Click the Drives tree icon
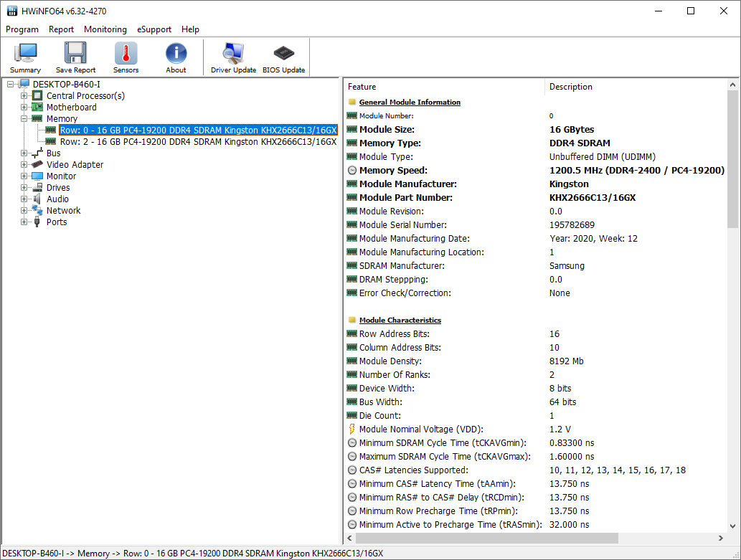741x560 pixels. point(37,188)
